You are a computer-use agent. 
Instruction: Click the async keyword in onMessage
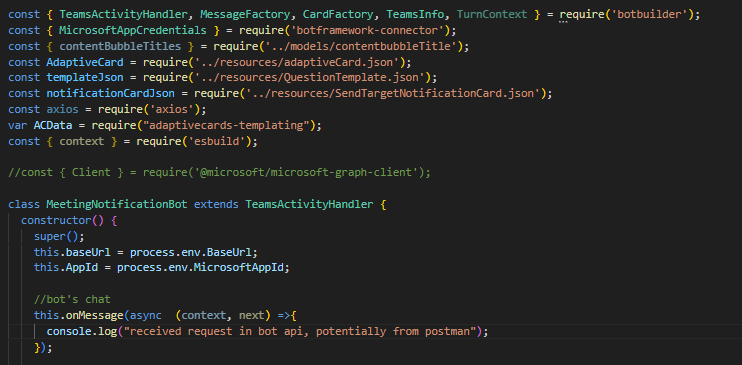tap(146, 315)
